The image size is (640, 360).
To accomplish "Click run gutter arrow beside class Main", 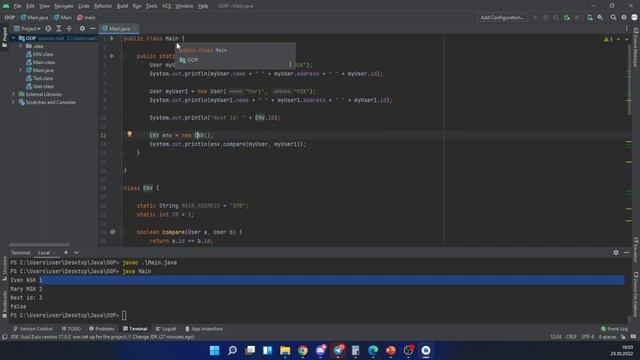I will click(112, 38).
